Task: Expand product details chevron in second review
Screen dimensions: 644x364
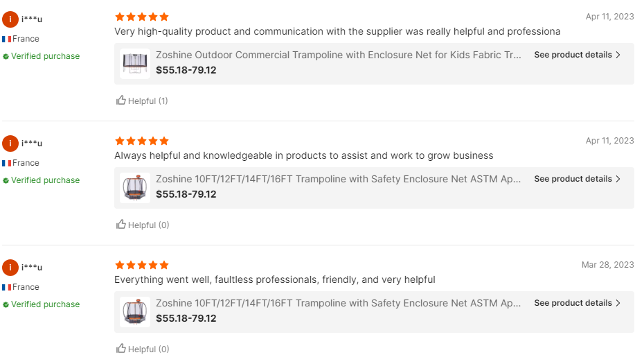Action: coord(618,179)
